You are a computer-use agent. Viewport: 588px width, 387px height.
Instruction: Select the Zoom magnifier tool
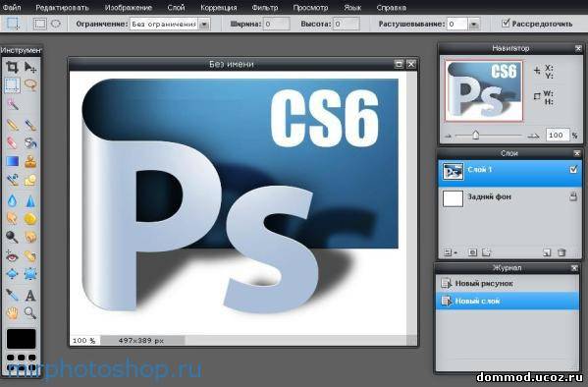30,312
